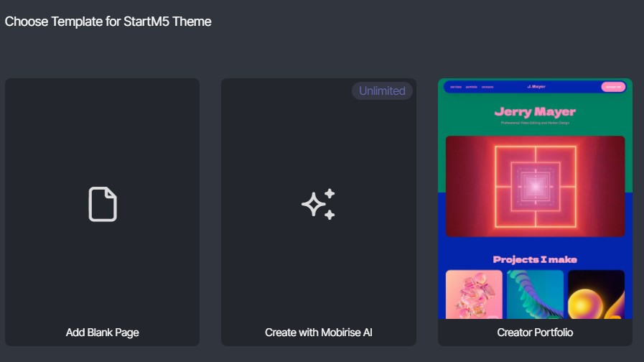Click the 'Choose Template for StartM5 Theme' title
Screen dimensions: 644x362
point(108,22)
